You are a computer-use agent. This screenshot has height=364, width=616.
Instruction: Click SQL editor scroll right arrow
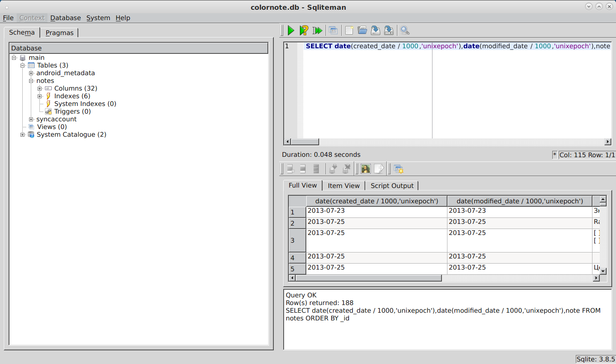click(x=608, y=142)
